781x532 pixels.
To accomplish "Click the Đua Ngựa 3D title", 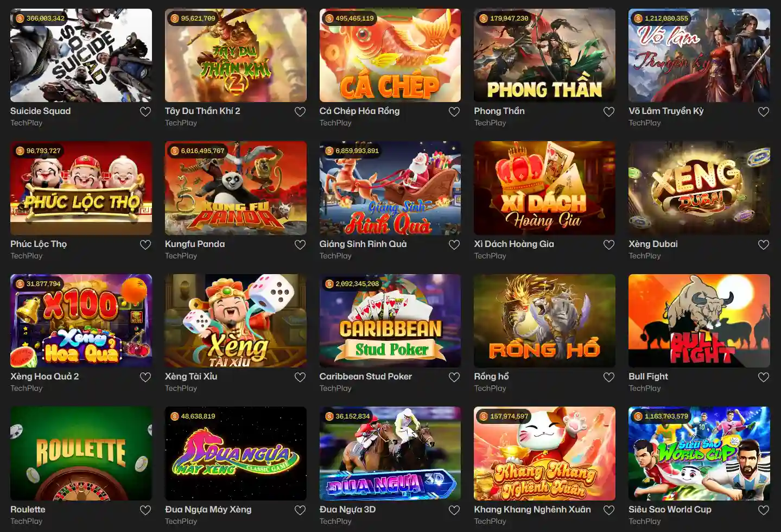I will tap(347, 510).
